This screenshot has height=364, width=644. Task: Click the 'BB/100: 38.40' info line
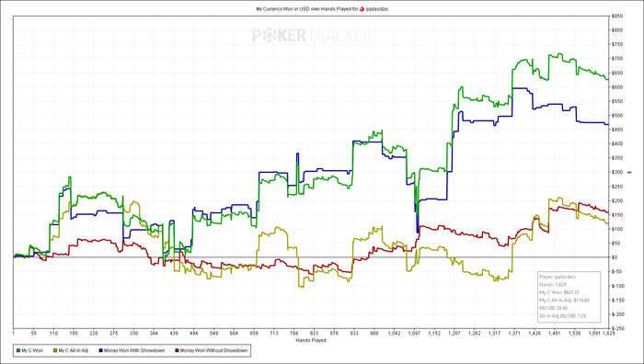[x=553, y=308]
